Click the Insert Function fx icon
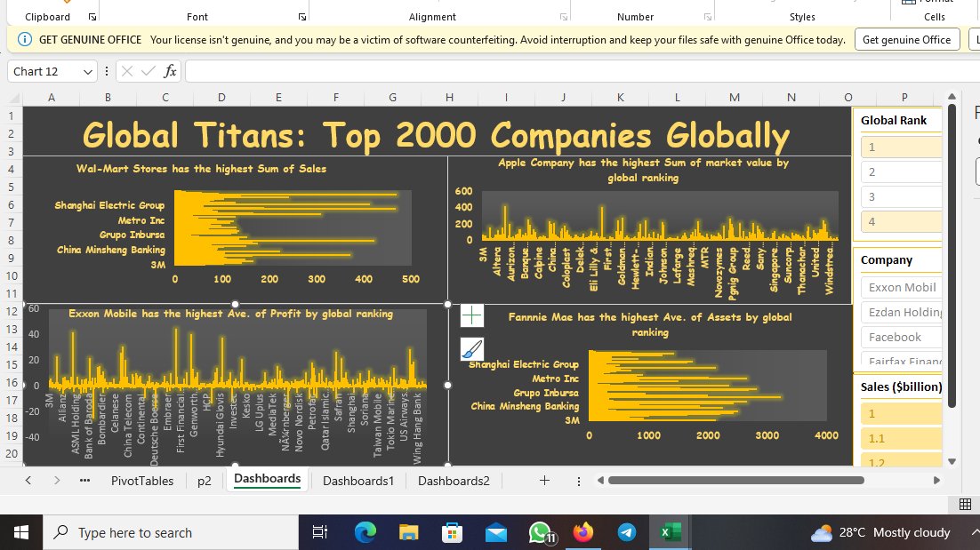The height and width of the screenshot is (550, 980). click(170, 71)
